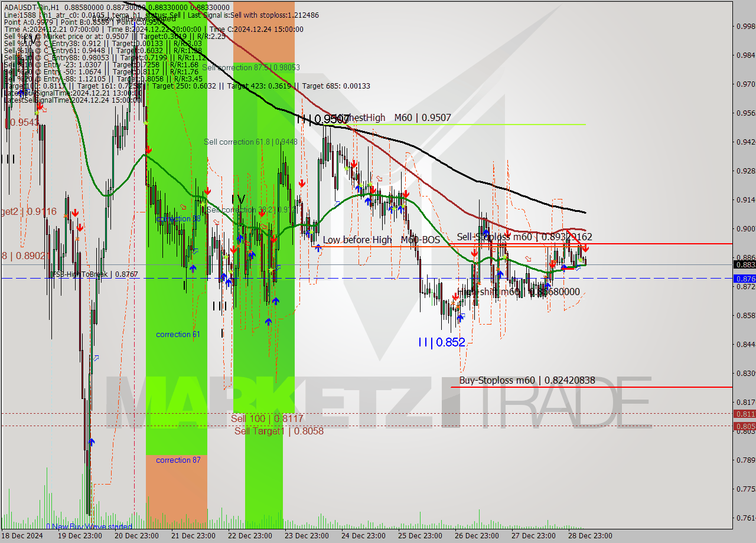
Task: Click the 0.858 price axis value
Action: click(x=745, y=315)
